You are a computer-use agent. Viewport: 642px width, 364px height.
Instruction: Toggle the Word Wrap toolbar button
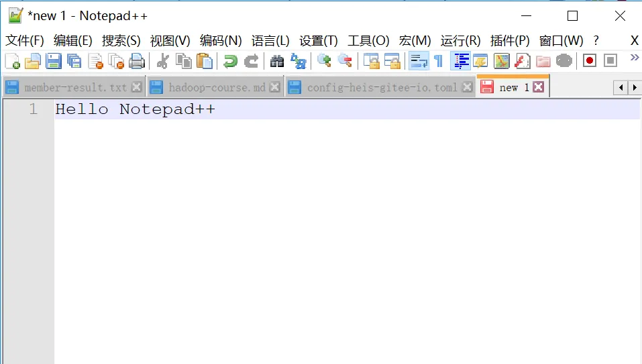(x=419, y=62)
